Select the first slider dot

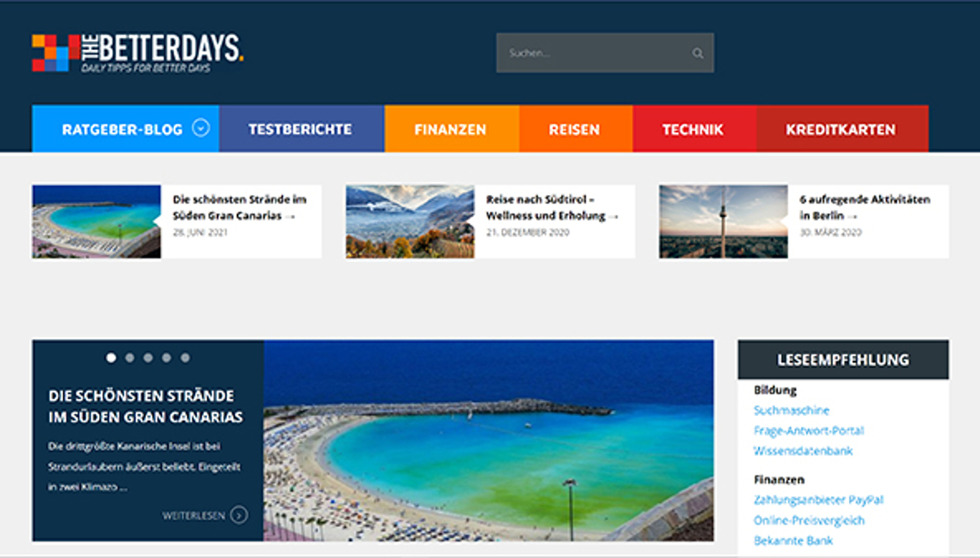coord(111,358)
